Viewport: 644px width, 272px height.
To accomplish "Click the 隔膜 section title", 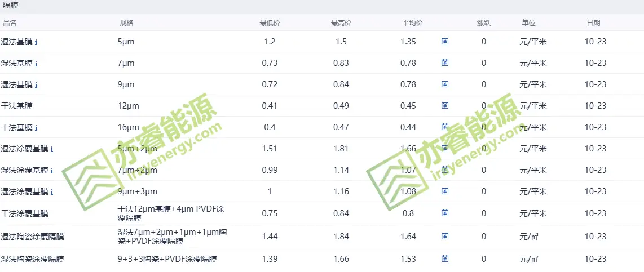I will [x=10, y=6].
